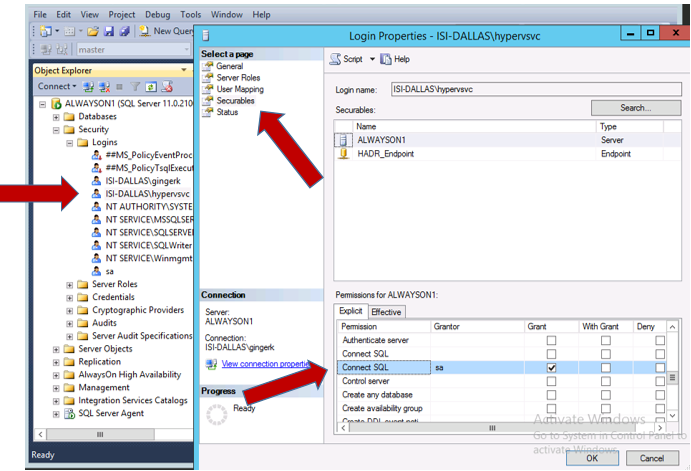Click the Open File folder icon
The width and height of the screenshot is (691, 471).
(x=93, y=31)
